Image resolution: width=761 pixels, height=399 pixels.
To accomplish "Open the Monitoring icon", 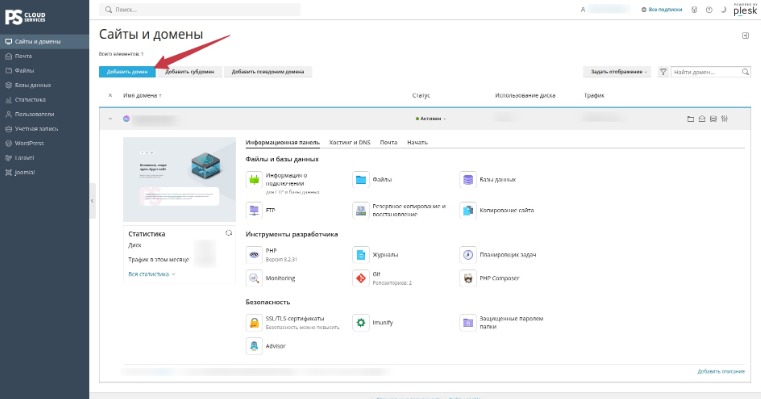I will tap(254, 278).
